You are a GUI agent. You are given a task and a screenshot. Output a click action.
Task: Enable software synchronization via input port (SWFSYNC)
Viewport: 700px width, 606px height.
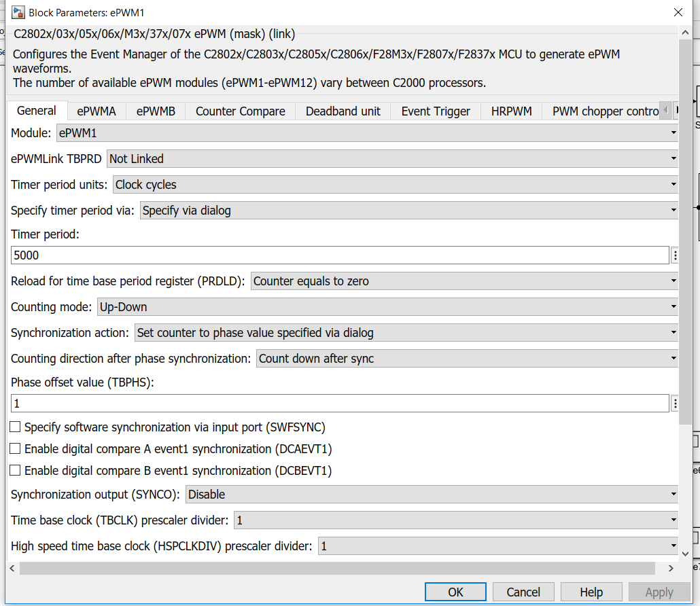(x=15, y=427)
